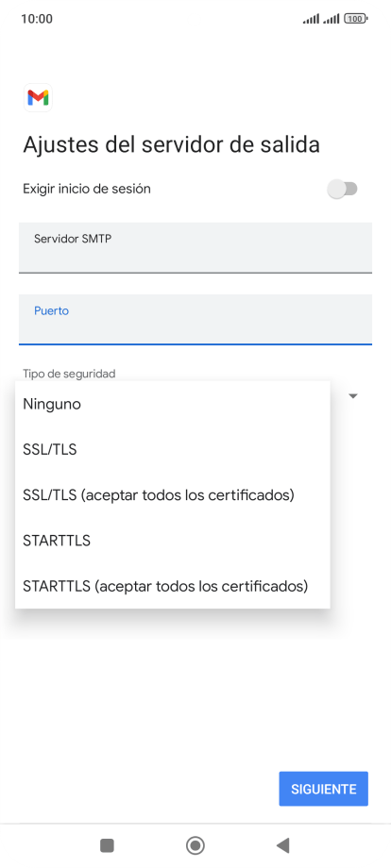
Task: Select SSL/TLS (aceptar todos los certificados)
Action: pyautogui.click(x=173, y=495)
